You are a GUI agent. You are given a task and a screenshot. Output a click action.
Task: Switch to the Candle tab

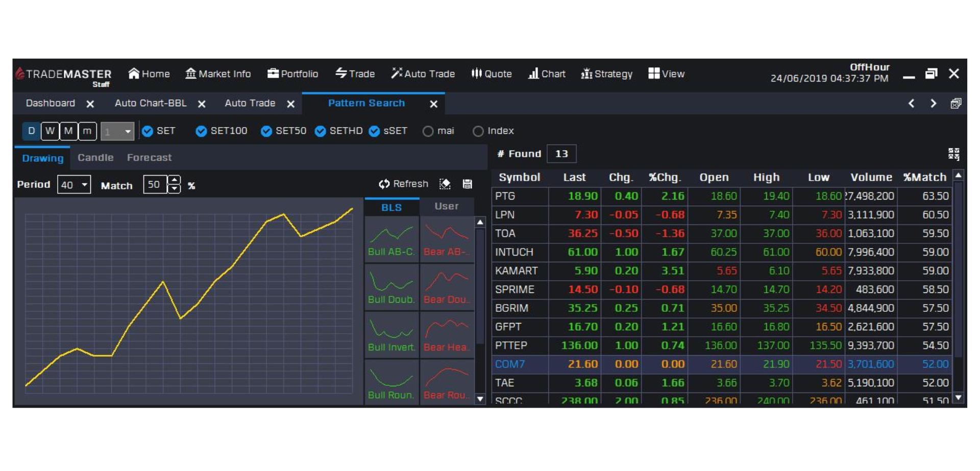coord(95,158)
